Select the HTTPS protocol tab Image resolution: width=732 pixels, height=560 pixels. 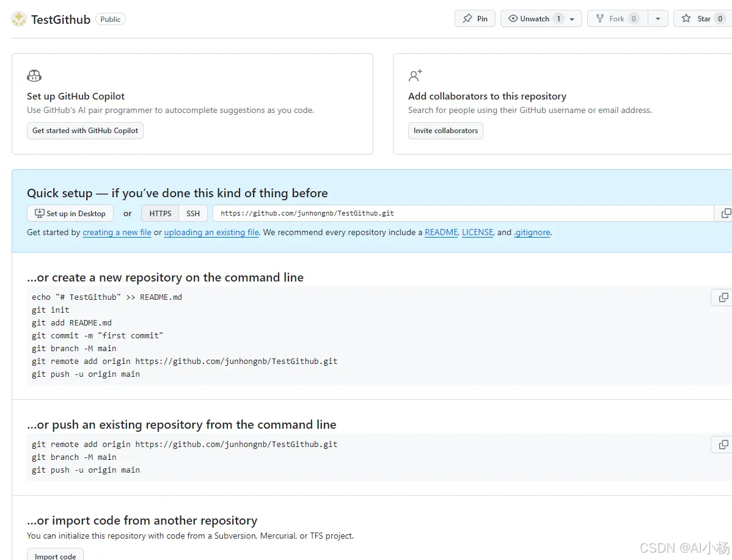pyautogui.click(x=160, y=213)
